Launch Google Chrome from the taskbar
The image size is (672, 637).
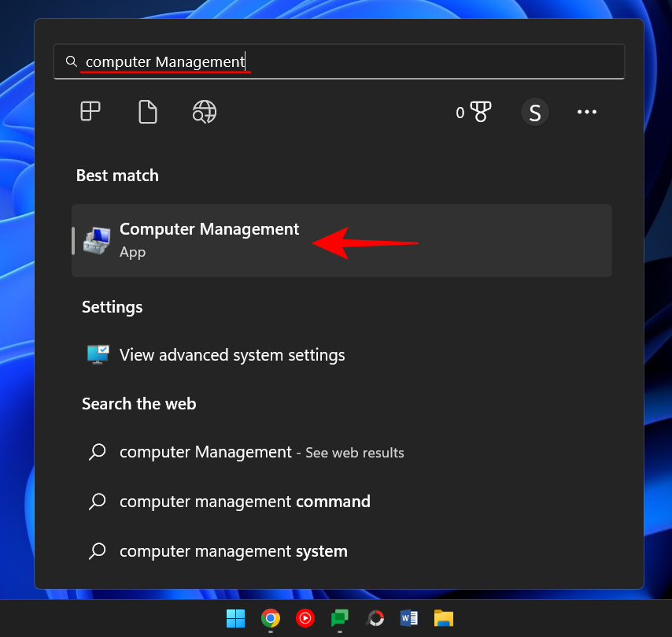point(271,618)
